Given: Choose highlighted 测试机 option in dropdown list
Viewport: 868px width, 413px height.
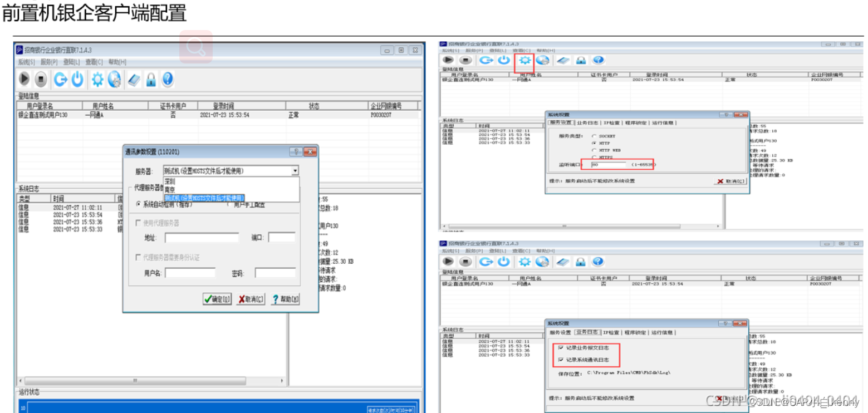Looking at the screenshot, I should pyautogui.click(x=204, y=198).
